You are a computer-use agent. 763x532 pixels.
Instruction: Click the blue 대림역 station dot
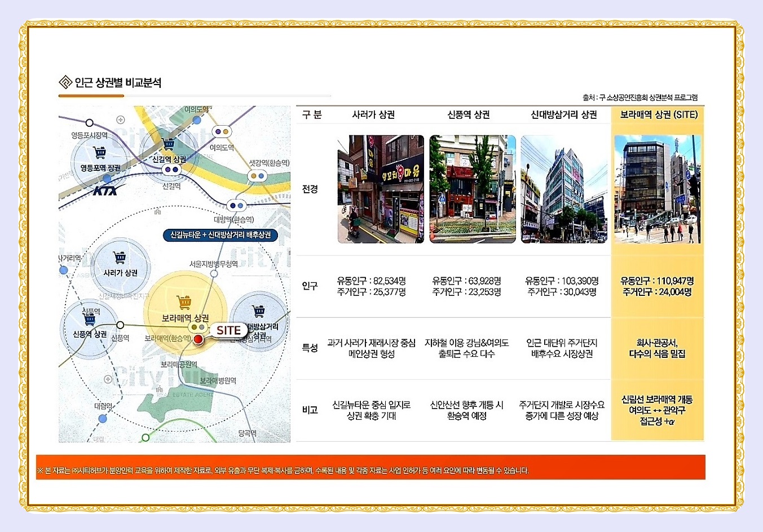click(x=103, y=419)
